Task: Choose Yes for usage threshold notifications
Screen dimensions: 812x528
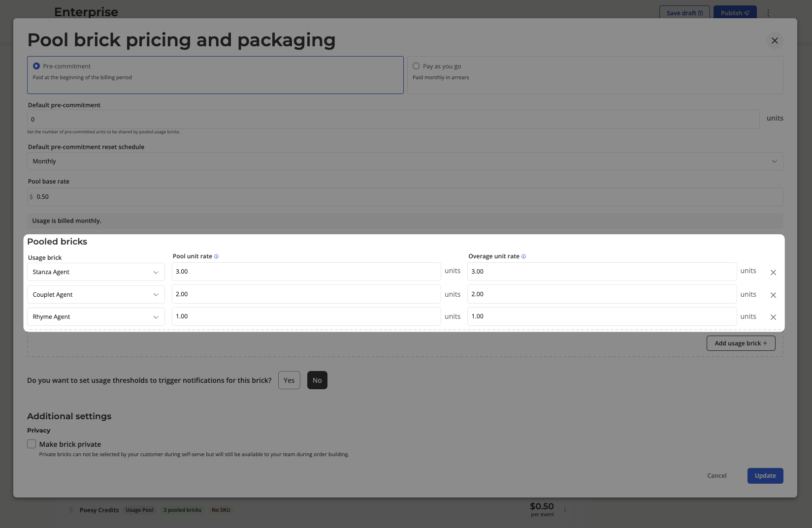Action: coord(289,380)
